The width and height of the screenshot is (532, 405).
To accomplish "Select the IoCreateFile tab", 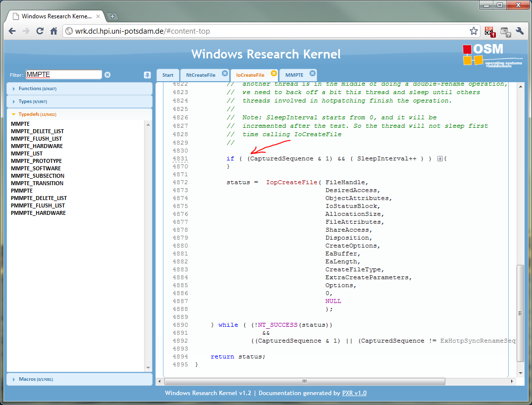I will click(x=250, y=75).
